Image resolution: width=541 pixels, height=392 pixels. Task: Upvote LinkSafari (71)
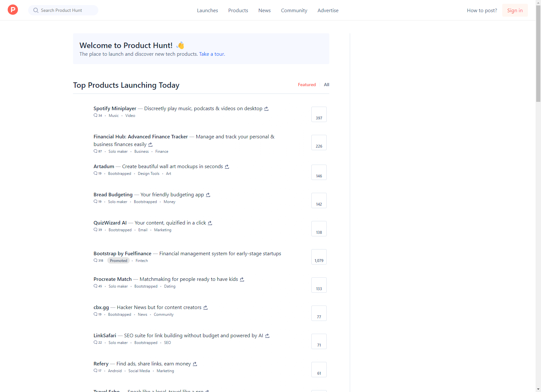pyautogui.click(x=319, y=341)
